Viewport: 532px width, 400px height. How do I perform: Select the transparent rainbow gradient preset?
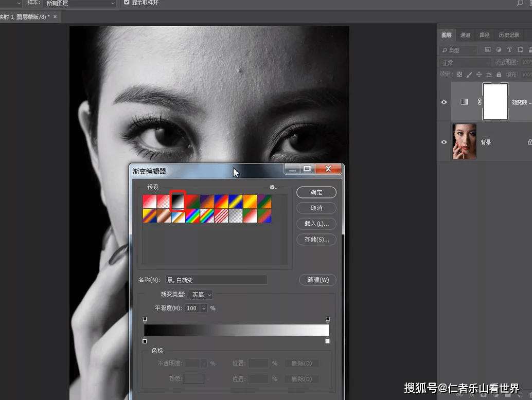click(207, 216)
